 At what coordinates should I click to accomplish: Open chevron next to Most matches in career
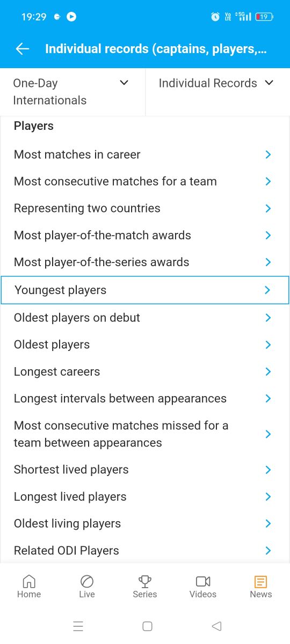pyautogui.click(x=268, y=155)
